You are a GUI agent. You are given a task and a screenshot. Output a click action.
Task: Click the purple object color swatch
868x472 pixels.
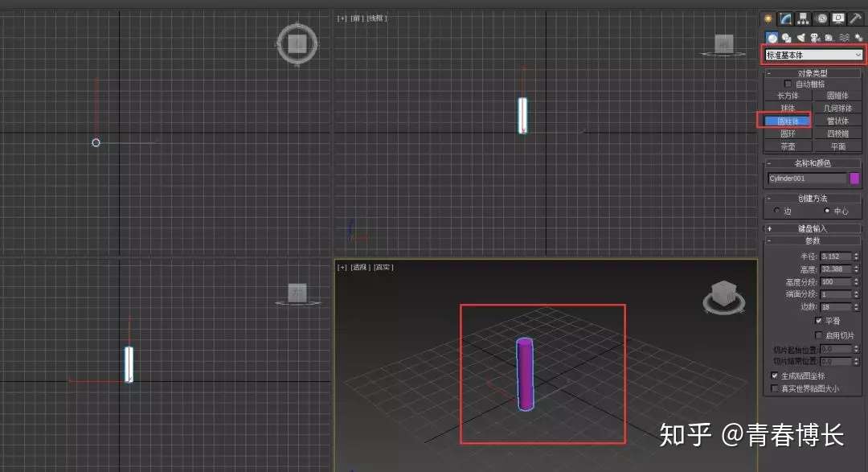coord(854,179)
